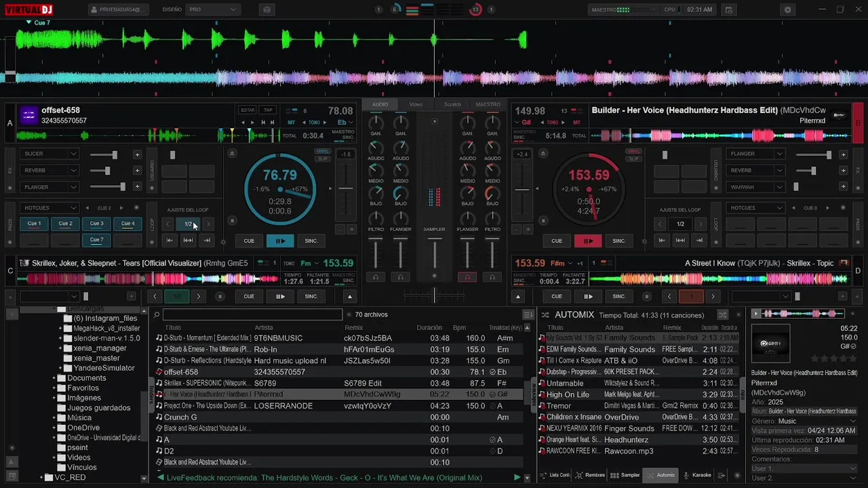This screenshot has width=868, height=488.
Task: Click the crossfader slider
Action: pyautogui.click(x=435, y=296)
